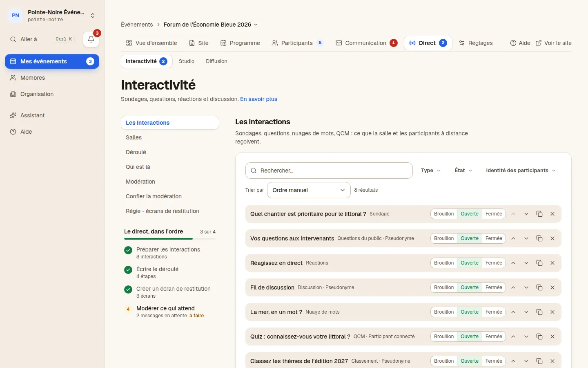Viewport: 588px width, 368px height.
Task: Open the État filter dropdown
Action: pos(463,171)
